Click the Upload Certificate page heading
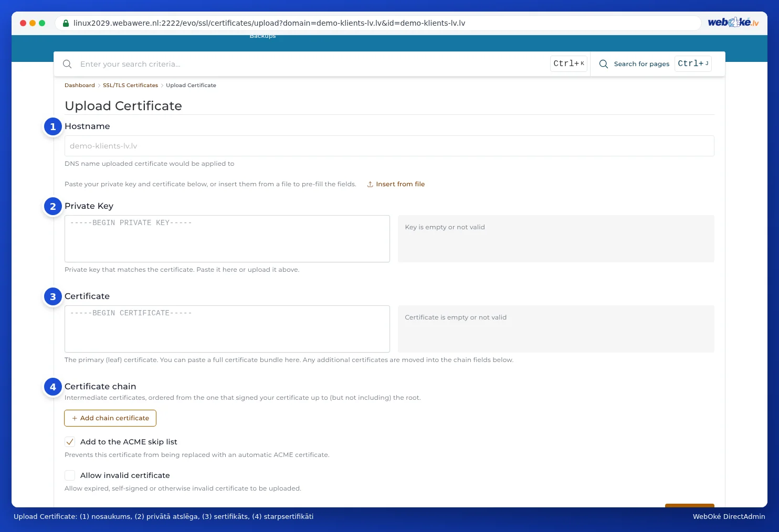The width and height of the screenshot is (779, 532). coord(123,106)
